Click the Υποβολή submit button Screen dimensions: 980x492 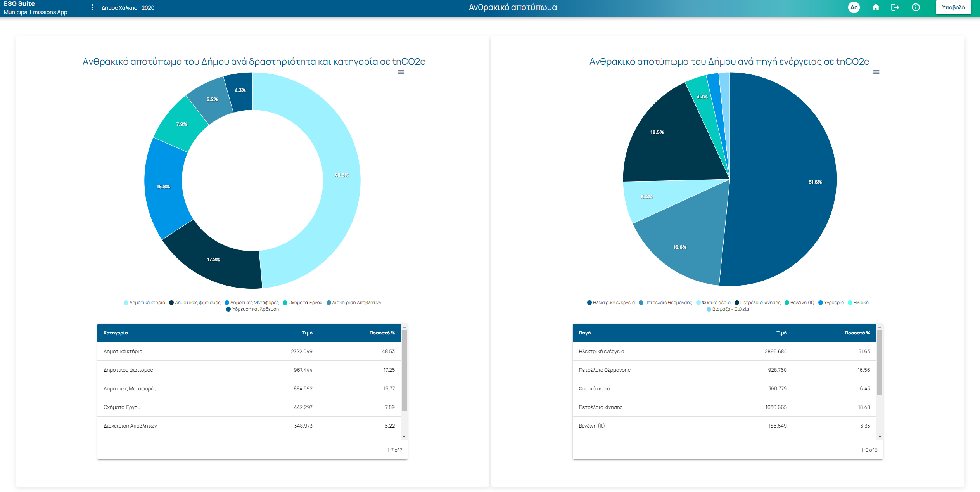click(953, 7)
